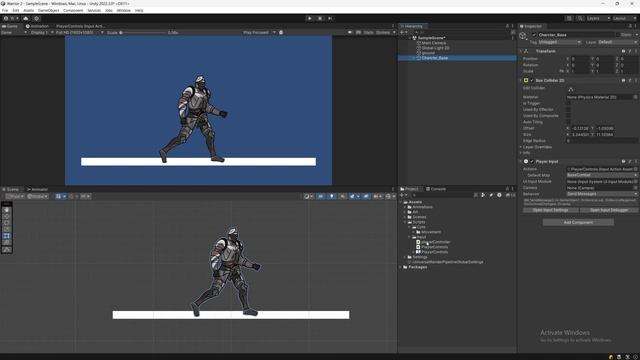Click the Hierarchy add (+) button
640x360 pixels.
coord(403,32)
